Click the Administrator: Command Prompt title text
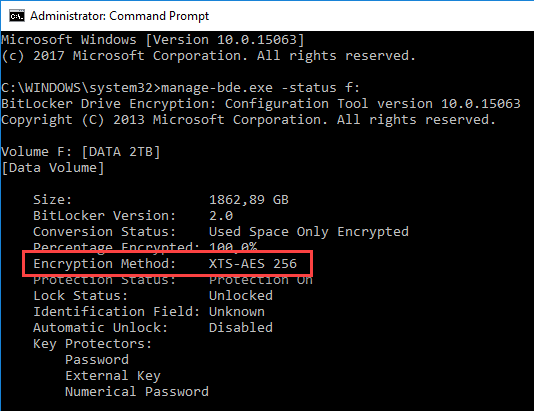The image size is (534, 411). pyautogui.click(x=120, y=16)
